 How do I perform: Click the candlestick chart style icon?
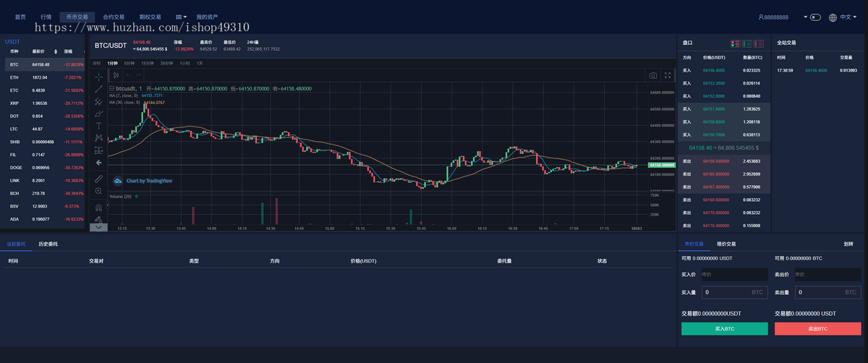click(116, 74)
